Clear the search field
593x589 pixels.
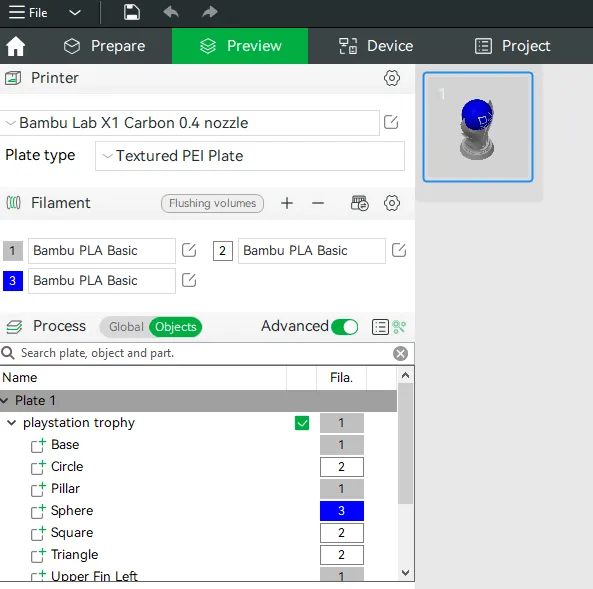[x=401, y=354]
